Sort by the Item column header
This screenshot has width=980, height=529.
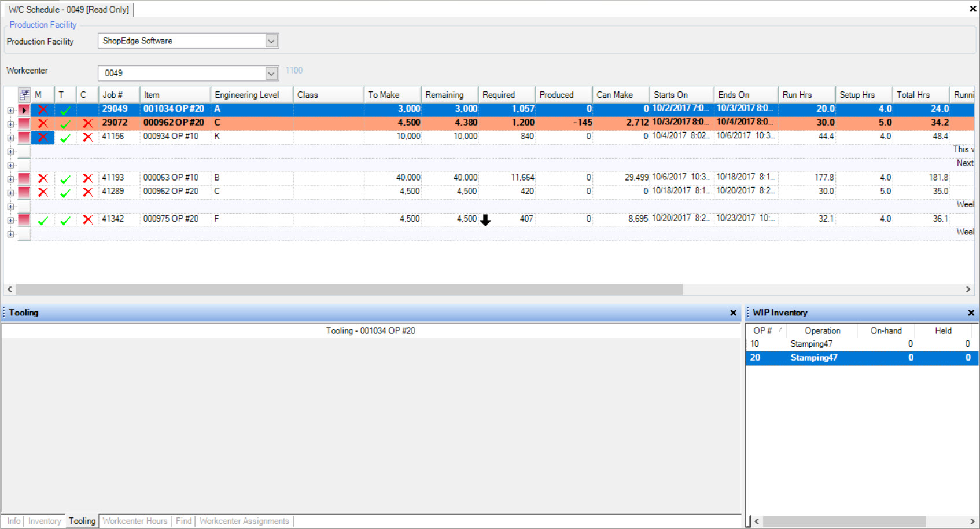(x=175, y=95)
